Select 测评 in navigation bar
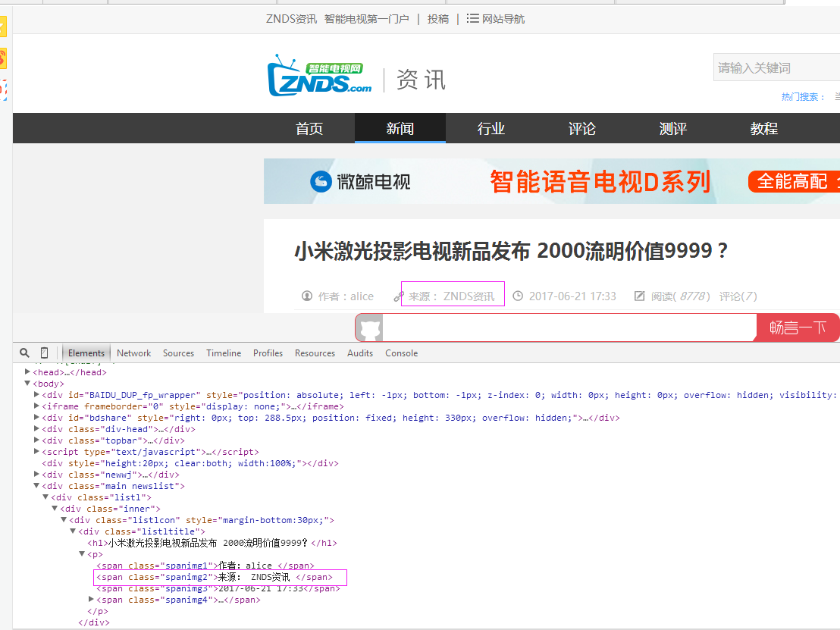 tap(673, 129)
